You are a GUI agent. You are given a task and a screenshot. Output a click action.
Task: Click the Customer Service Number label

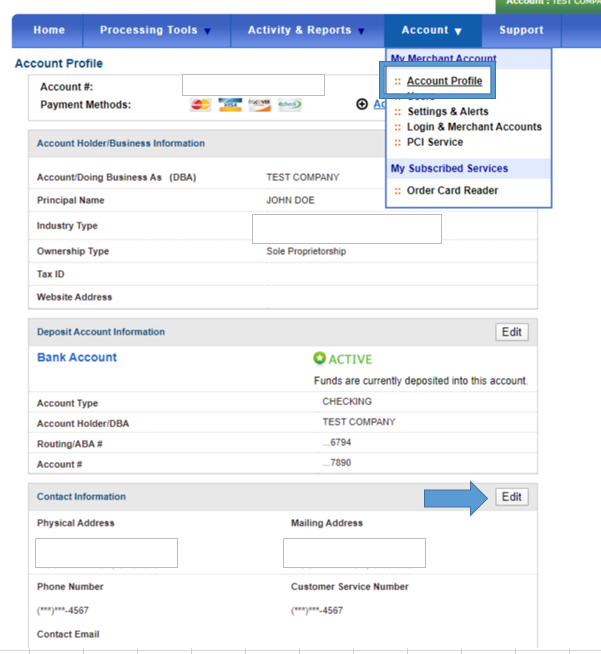[350, 587]
